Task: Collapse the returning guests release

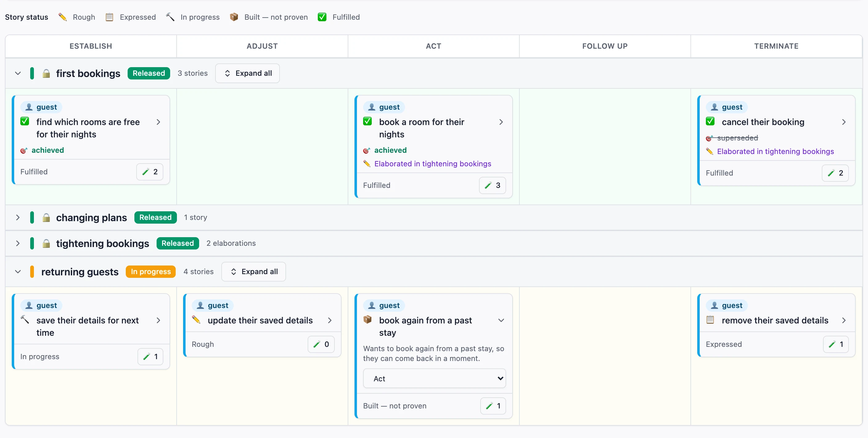Action: [x=18, y=272]
